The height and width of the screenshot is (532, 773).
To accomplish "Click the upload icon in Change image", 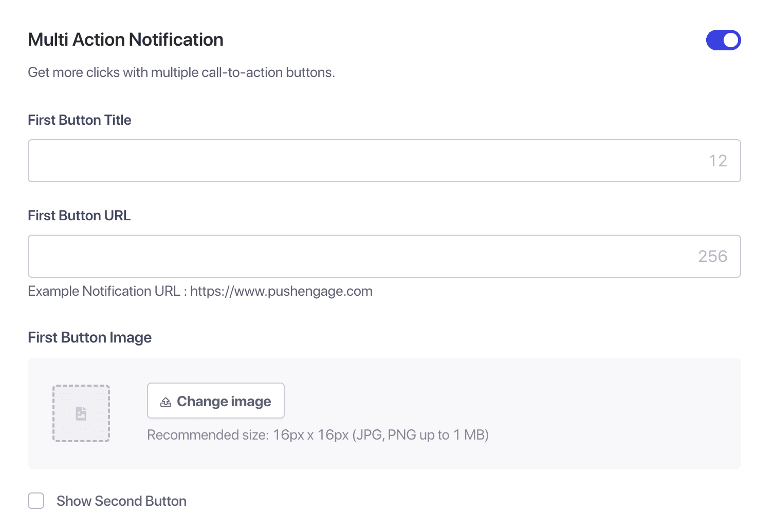I will pos(165,402).
